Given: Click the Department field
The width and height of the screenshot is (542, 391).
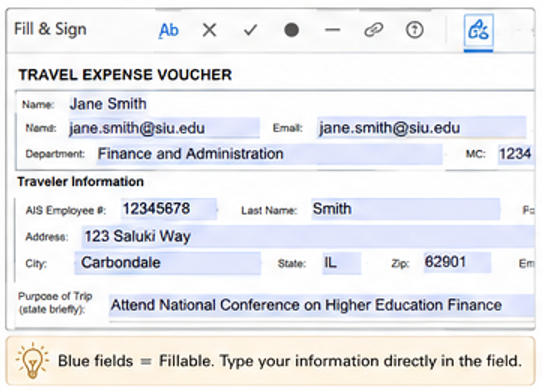Looking at the screenshot, I should [270, 154].
